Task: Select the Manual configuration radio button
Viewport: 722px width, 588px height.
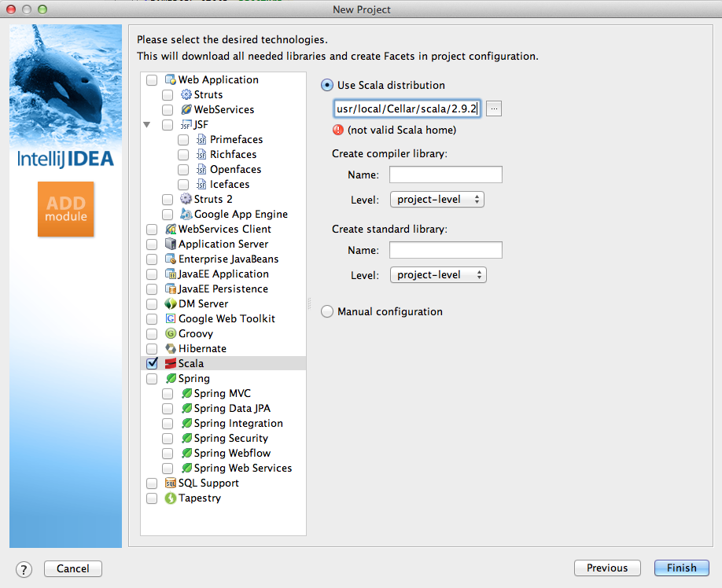Action: [327, 311]
